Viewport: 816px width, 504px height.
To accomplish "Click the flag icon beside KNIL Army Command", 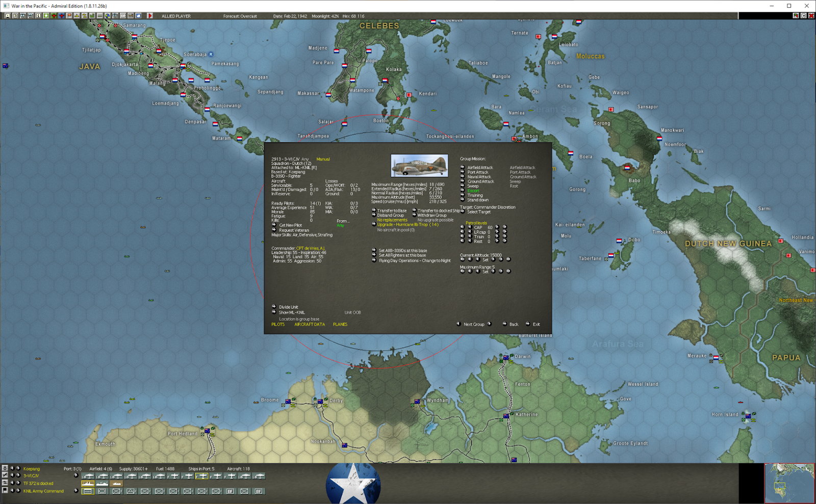I will pos(5,490).
